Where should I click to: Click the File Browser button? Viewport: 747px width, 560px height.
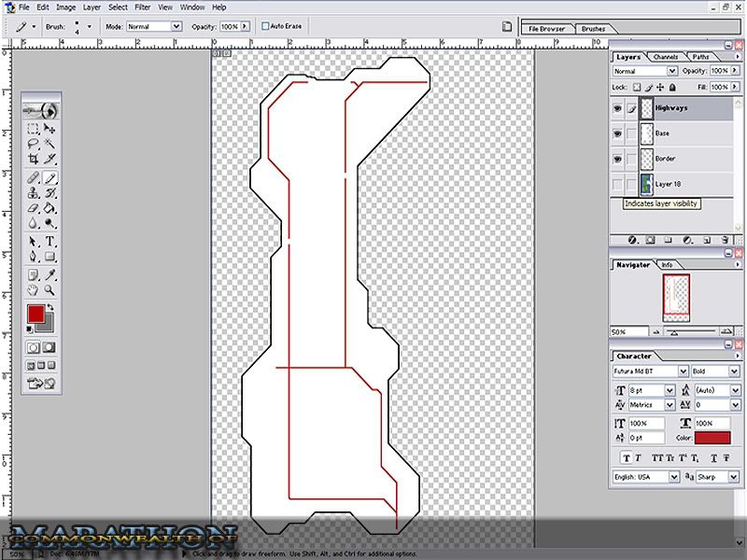(x=546, y=29)
